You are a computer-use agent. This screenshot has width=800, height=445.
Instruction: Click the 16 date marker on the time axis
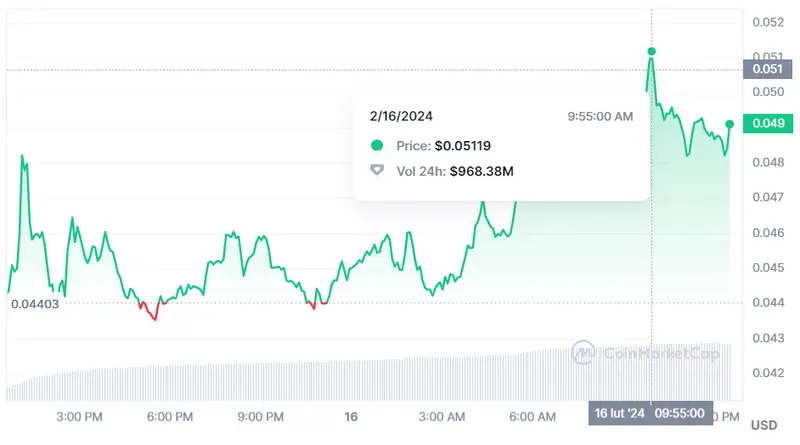(350, 415)
